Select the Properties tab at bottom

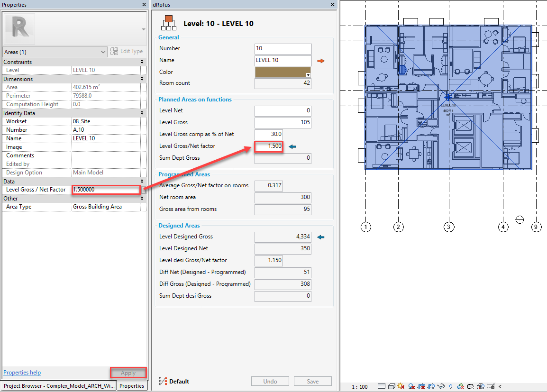click(x=132, y=386)
